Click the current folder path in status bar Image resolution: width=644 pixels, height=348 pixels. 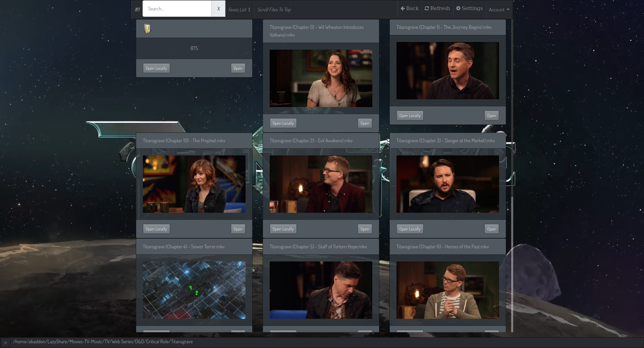(x=103, y=342)
